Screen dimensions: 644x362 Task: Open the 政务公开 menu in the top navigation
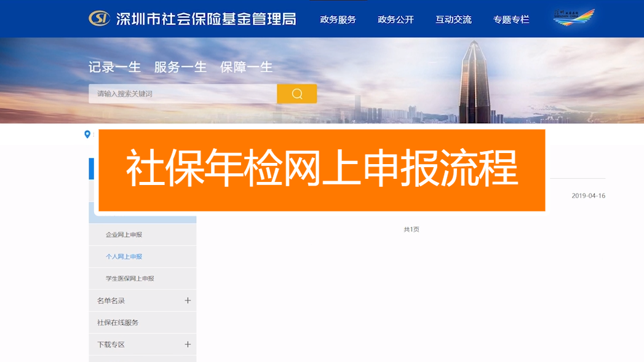point(394,19)
